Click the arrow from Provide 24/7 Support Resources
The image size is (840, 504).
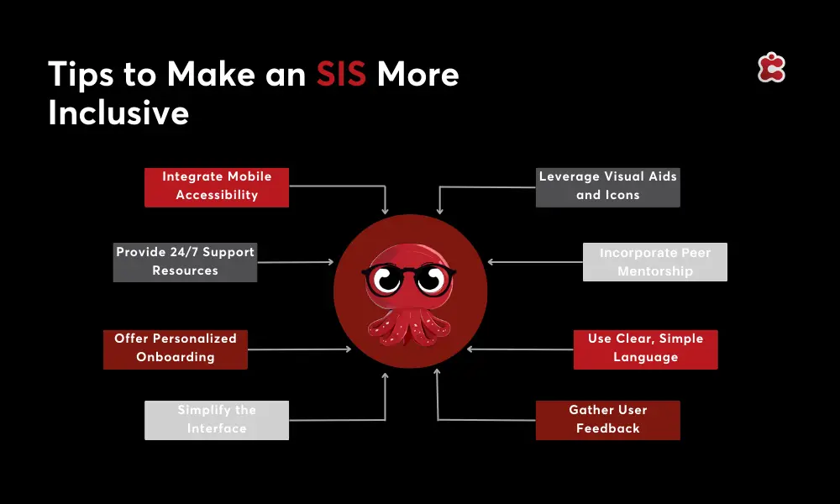[x=294, y=262]
